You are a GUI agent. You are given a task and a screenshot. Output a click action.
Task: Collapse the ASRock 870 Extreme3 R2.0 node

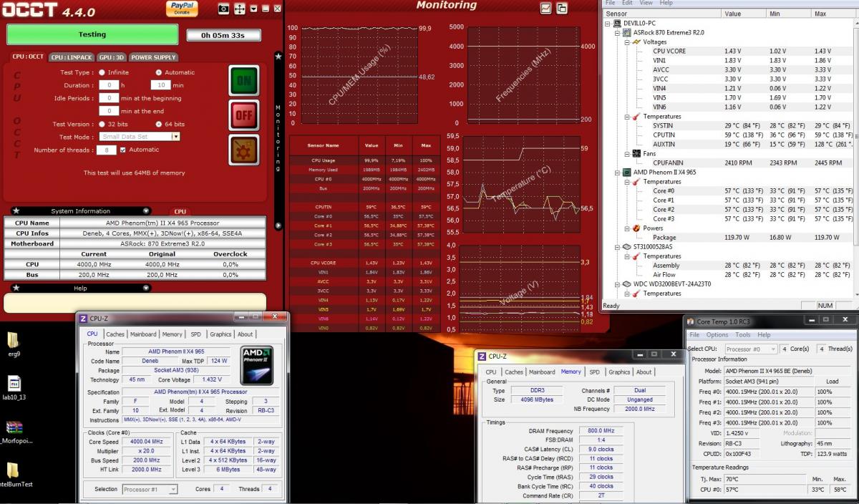click(x=617, y=32)
